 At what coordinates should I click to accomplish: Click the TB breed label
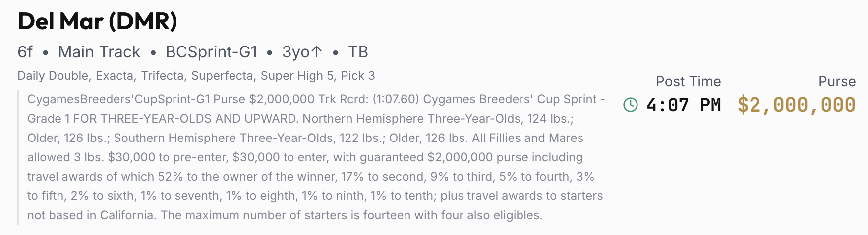tap(358, 52)
